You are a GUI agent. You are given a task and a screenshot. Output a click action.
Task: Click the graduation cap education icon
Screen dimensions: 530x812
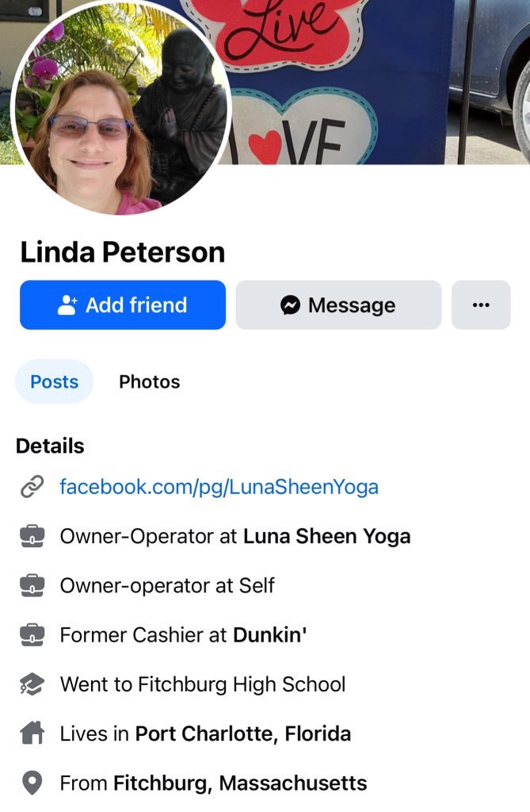(32, 684)
